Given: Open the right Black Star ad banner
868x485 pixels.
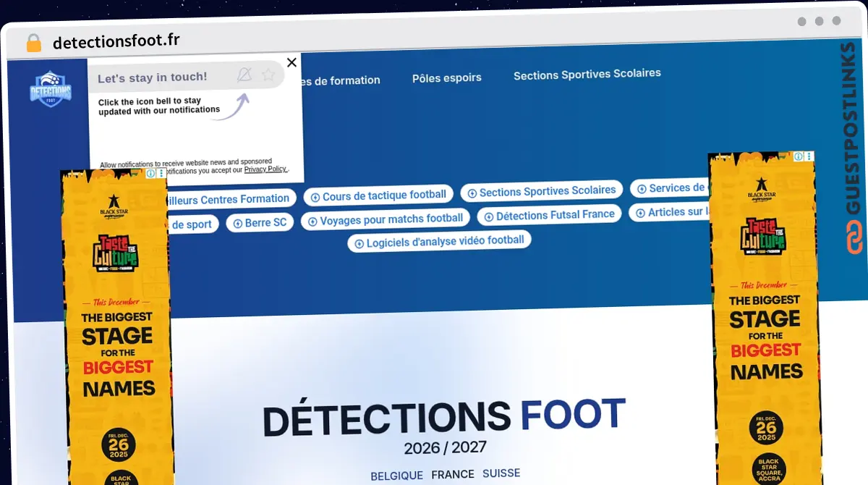Looking at the screenshot, I should (764, 319).
